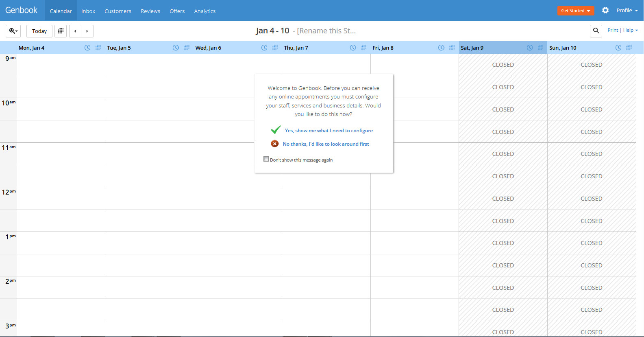Open the settings gear icon
644x337 pixels.
point(605,10)
